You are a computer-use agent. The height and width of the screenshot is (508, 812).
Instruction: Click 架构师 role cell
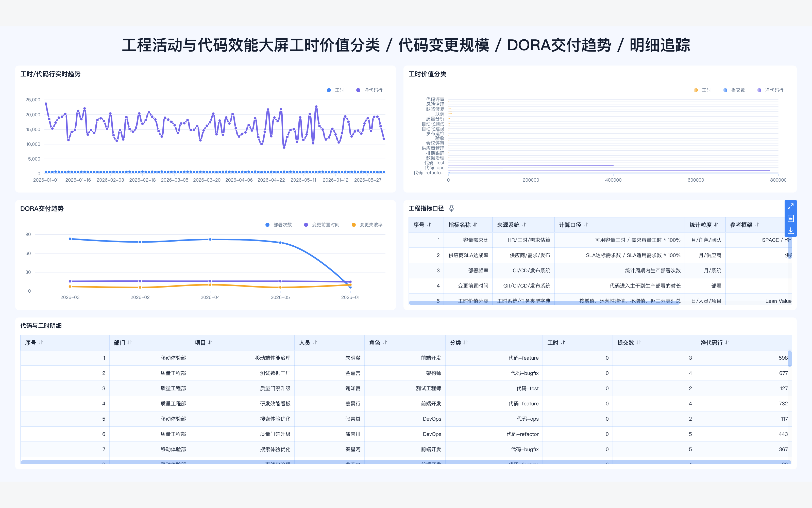405,373
